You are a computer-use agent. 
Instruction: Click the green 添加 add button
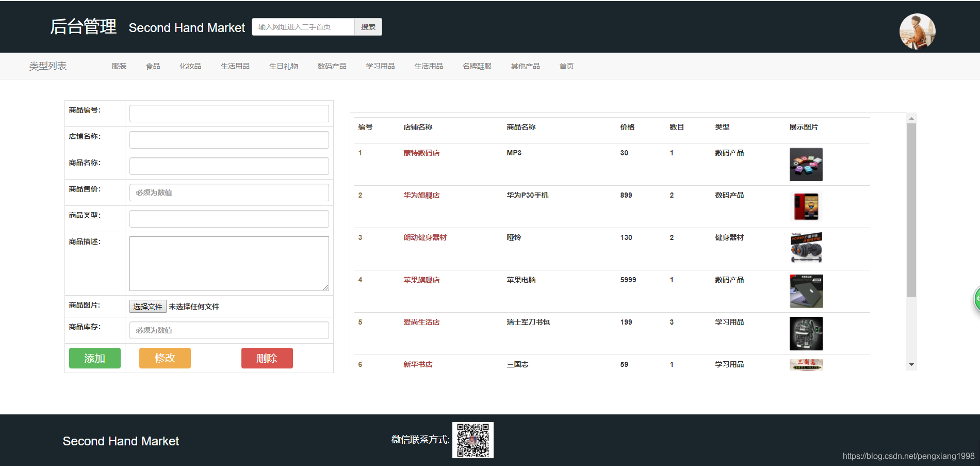coord(94,358)
